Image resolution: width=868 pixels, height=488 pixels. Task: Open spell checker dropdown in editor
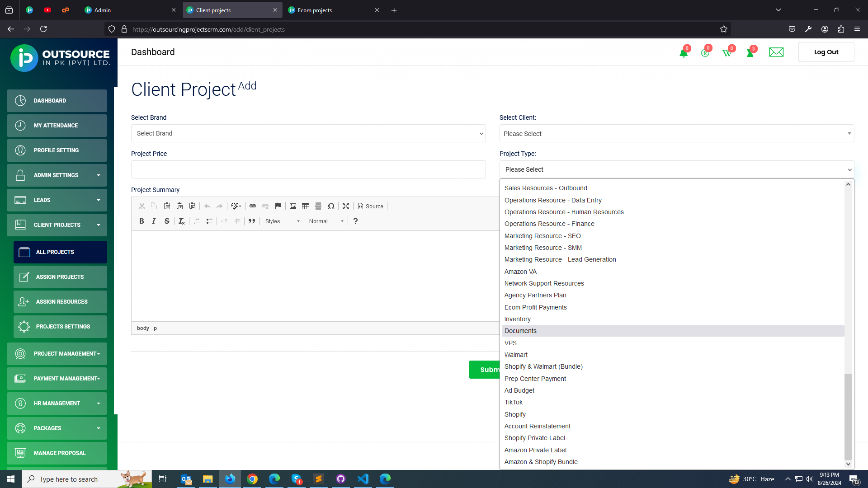[236, 206]
